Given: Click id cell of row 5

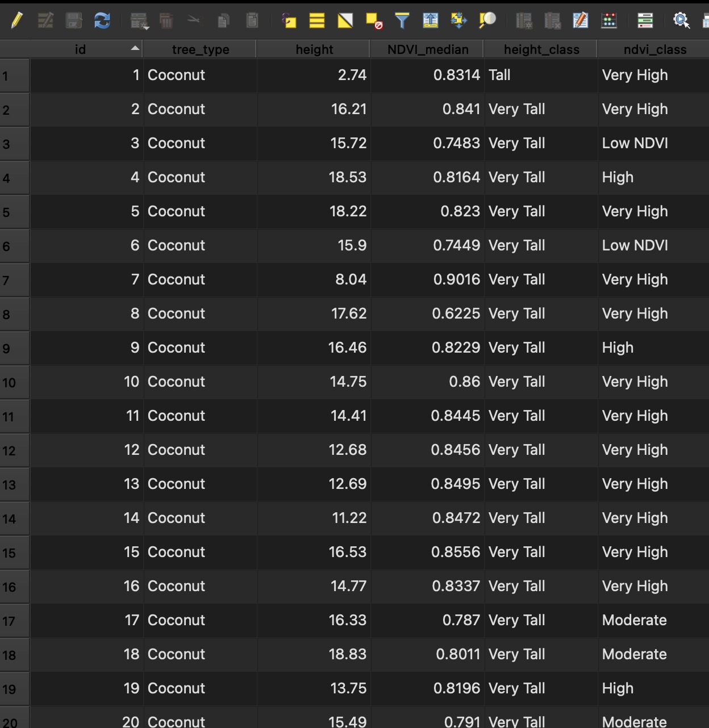Looking at the screenshot, I should (x=86, y=212).
